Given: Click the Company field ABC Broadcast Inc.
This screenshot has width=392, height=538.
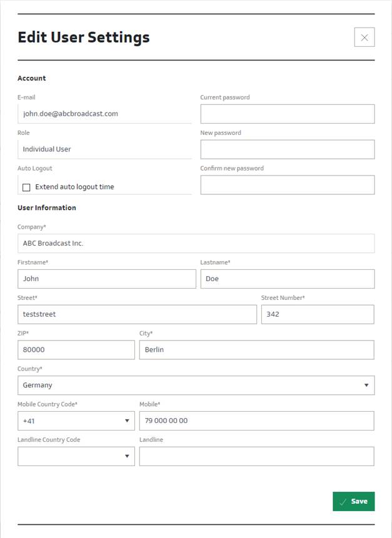Looking at the screenshot, I should tap(196, 243).
